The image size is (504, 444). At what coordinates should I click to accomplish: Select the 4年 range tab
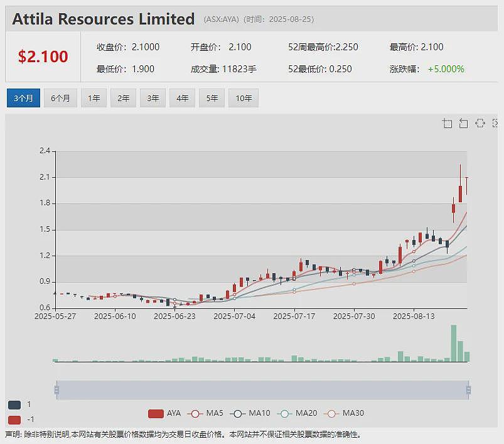pos(183,98)
